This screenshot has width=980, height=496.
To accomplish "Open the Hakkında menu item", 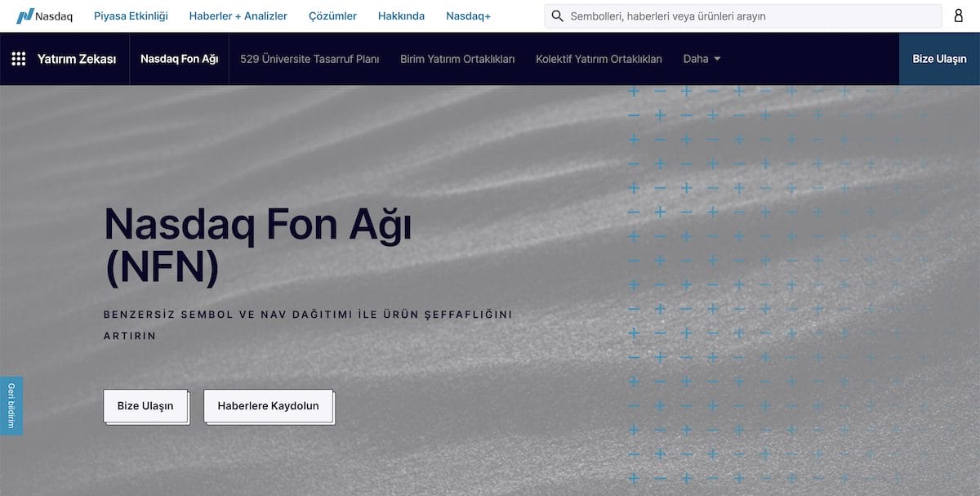I will [x=401, y=15].
